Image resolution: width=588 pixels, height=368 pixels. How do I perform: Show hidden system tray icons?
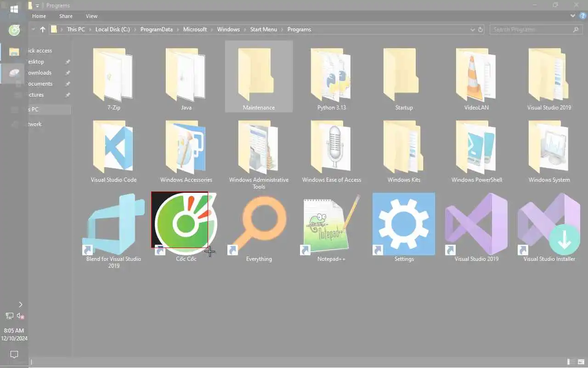(x=20, y=305)
